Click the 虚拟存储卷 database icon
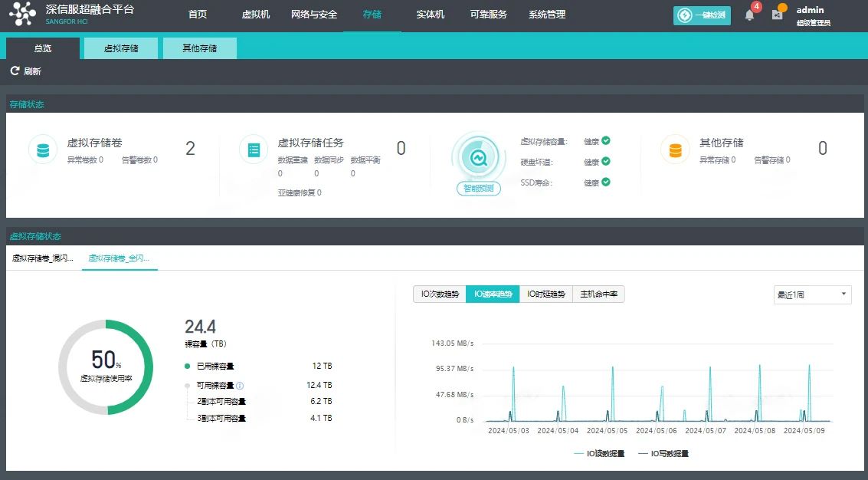This screenshot has width=868, height=480. pyautogui.click(x=43, y=150)
